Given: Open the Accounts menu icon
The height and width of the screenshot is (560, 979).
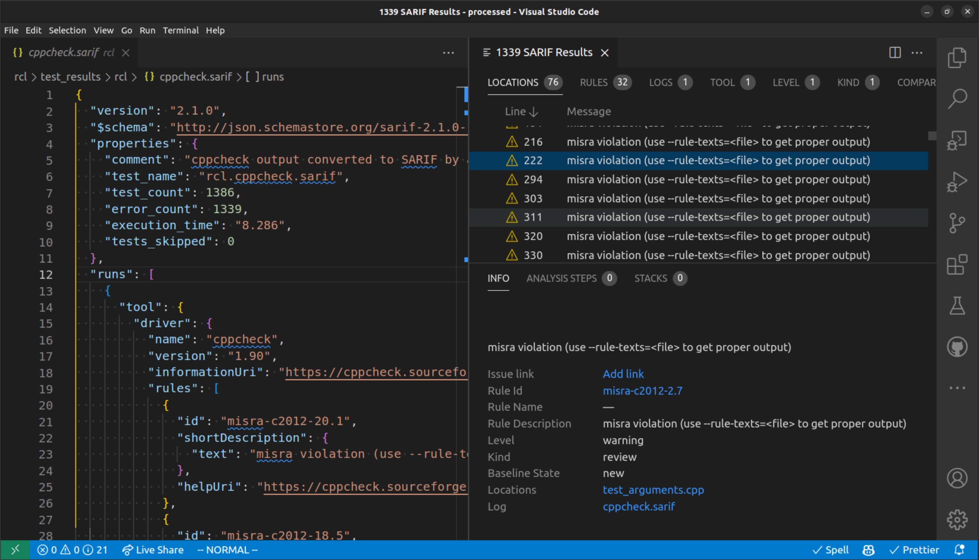Looking at the screenshot, I should 957,478.
